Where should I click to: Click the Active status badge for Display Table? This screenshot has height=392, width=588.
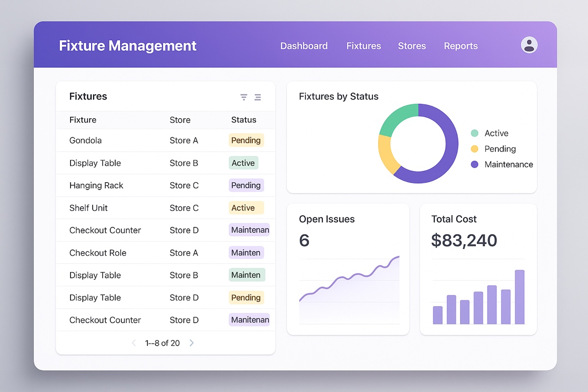[243, 163]
